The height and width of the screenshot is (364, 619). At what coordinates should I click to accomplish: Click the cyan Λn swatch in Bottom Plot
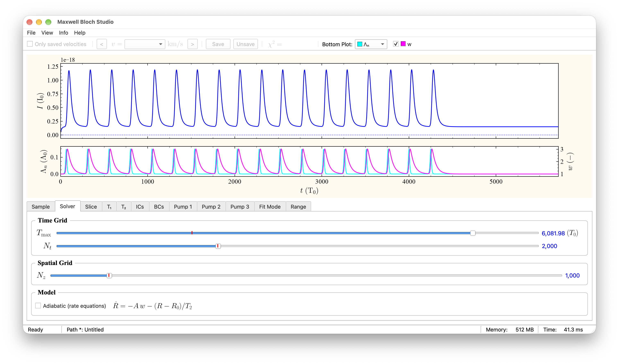360,44
